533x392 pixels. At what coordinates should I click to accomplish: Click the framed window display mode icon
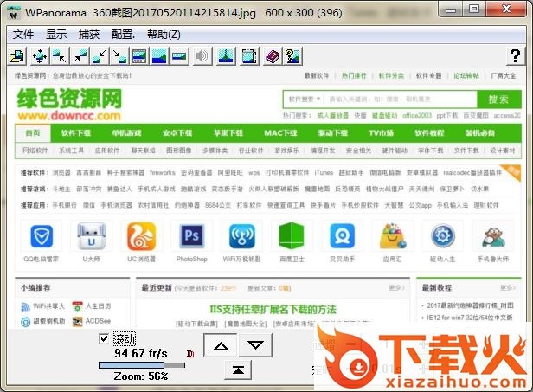point(139,56)
